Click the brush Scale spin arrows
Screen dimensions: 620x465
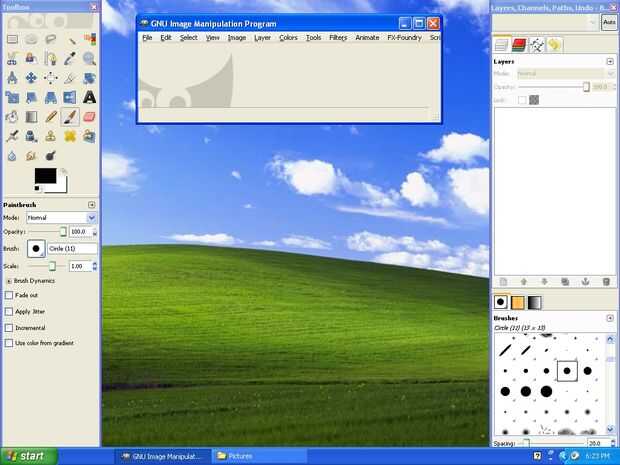pos(95,267)
